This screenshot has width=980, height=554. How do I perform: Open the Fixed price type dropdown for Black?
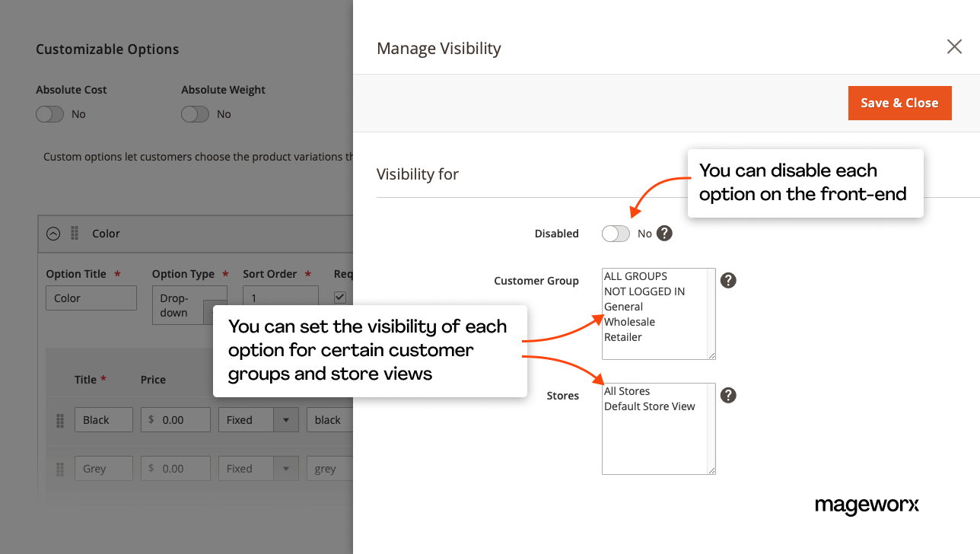click(287, 419)
